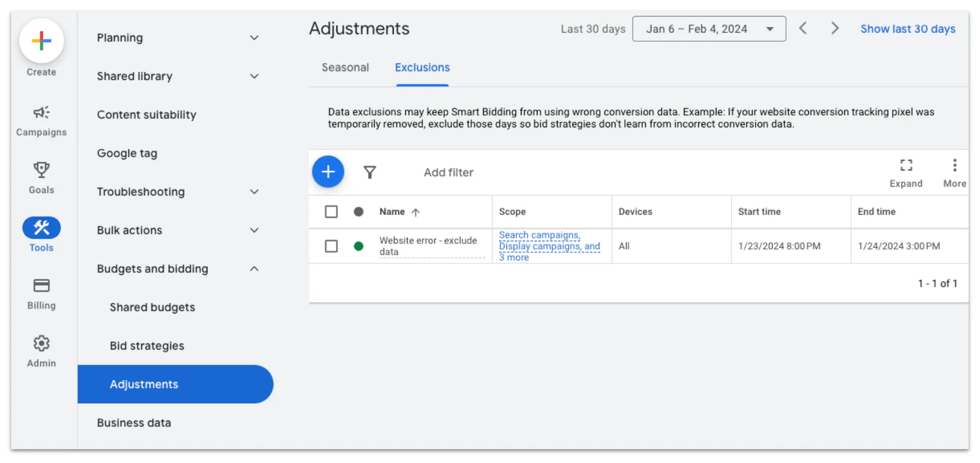Image resolution: width=980 pixels, height=463 pixels.
Task: Expand the Bulk actions section
Action: tap(254, 230)
